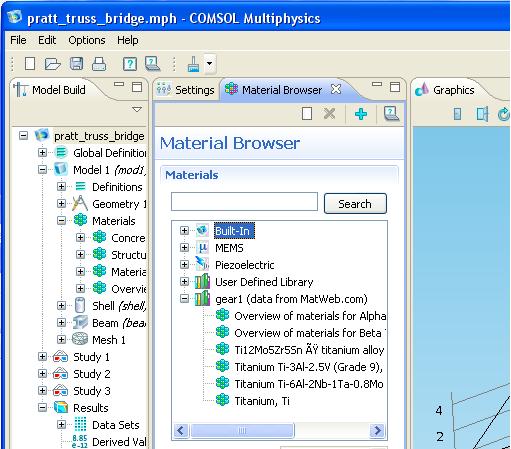The height and width of the screenshot is (449, 511).
Task: Open the Help menu
Action: [x=128, y=40]
